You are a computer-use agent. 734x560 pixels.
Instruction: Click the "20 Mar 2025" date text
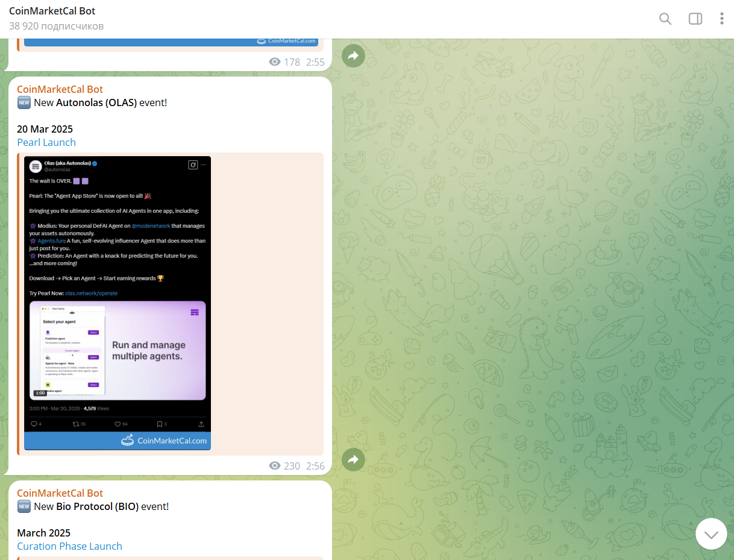pos(45,129)
